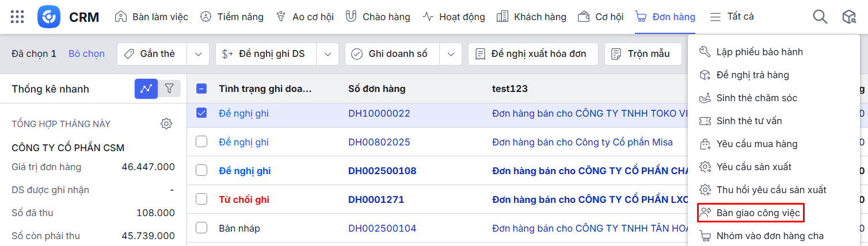Open the Tất cả navigation menu
Screen dimensions: 868x246
click(732, 17)
